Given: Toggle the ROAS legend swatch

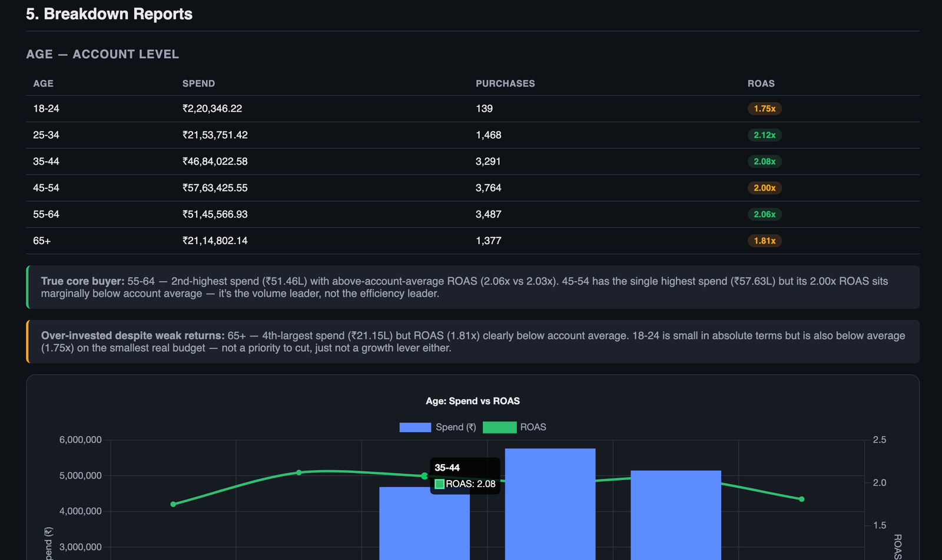Looking at the screenshot, I should point(499,427).
